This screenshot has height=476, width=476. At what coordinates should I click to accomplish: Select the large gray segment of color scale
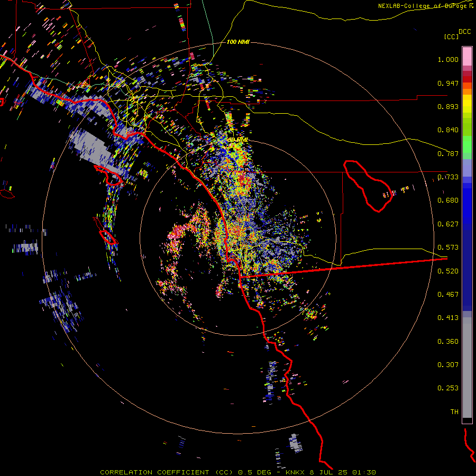[x=467, y=368]
